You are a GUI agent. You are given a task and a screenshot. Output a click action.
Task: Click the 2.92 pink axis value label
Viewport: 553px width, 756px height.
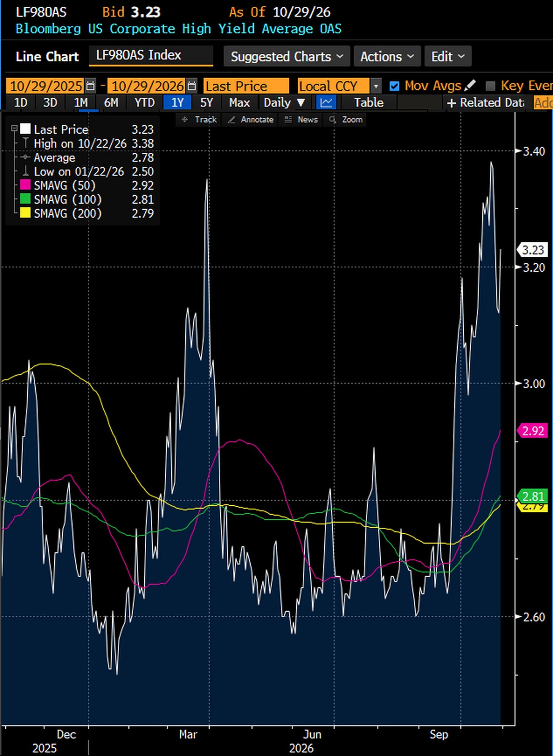[533, 431]
